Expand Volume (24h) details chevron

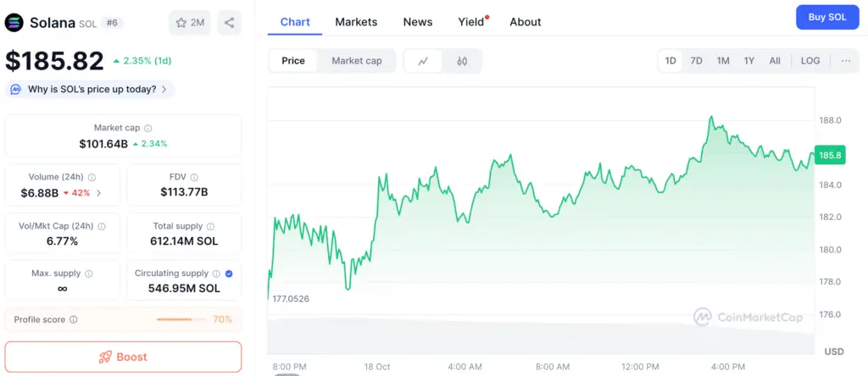(x=99, y=193)
